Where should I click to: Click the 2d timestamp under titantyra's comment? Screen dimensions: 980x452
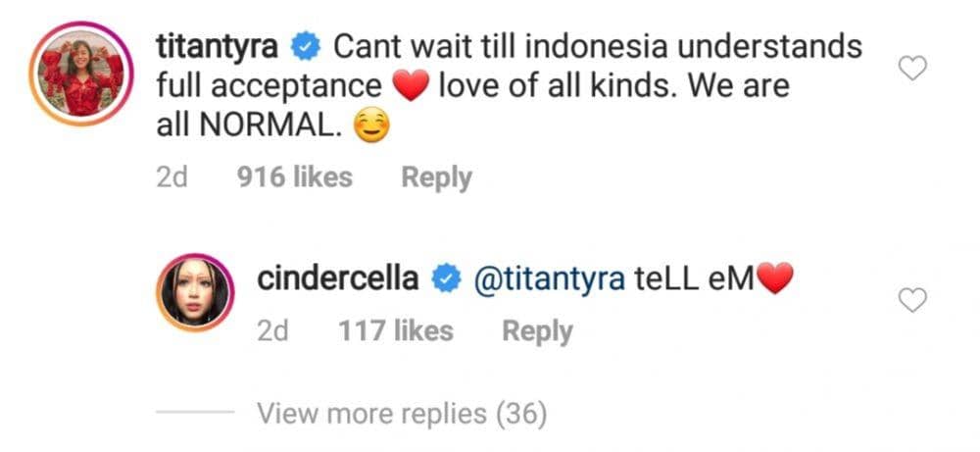click(172, 177)
